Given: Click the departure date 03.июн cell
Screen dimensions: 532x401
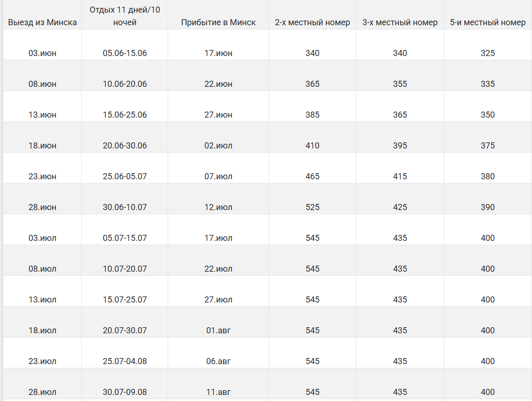Looking at the screenshot, I should (x=43, y=53).
